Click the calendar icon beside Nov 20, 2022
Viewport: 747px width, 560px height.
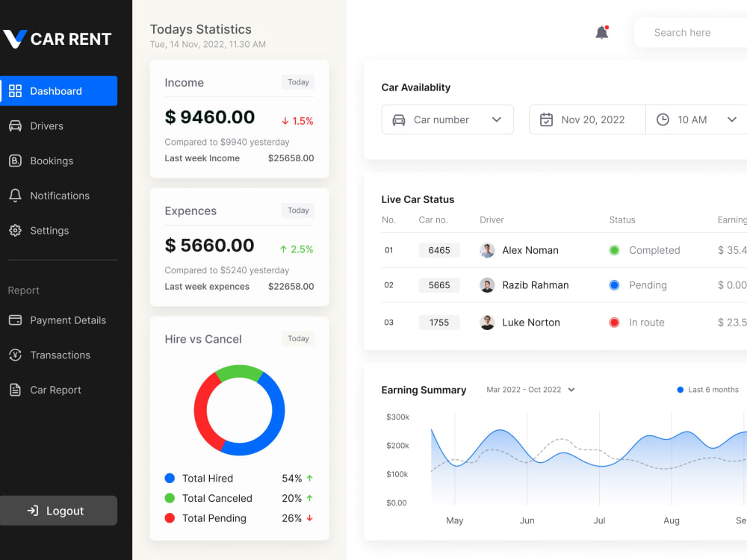[547, 119]
